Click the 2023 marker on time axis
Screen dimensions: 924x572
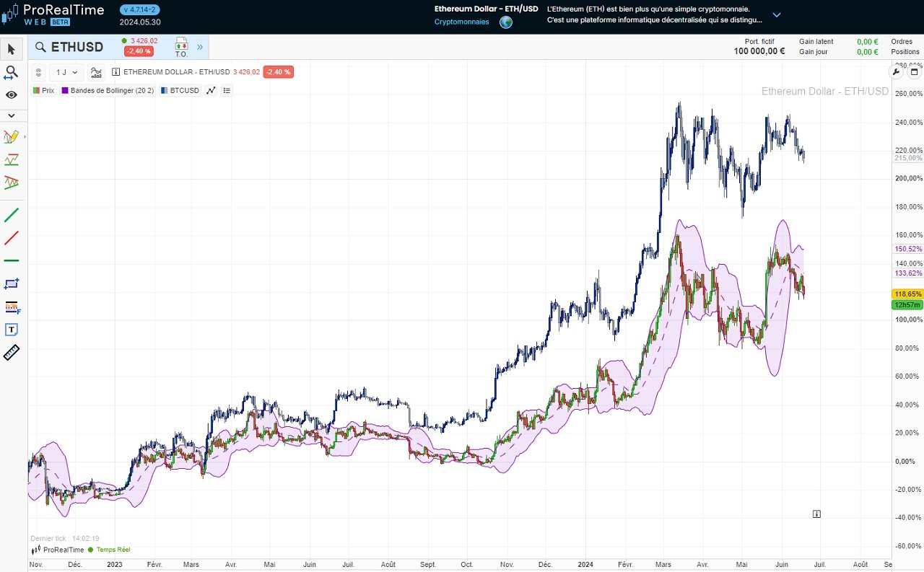[x=115, y=564]
